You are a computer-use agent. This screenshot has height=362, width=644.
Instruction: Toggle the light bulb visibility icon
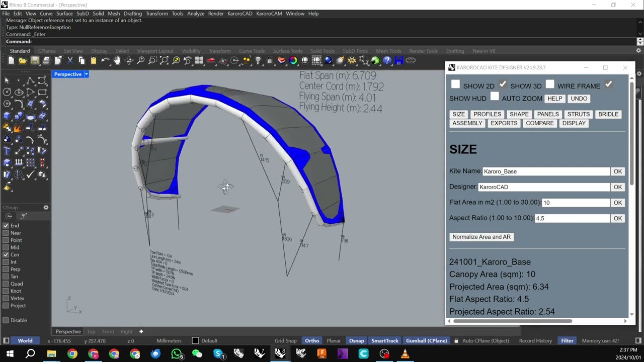pyautogui.click(x=258, y=61)
